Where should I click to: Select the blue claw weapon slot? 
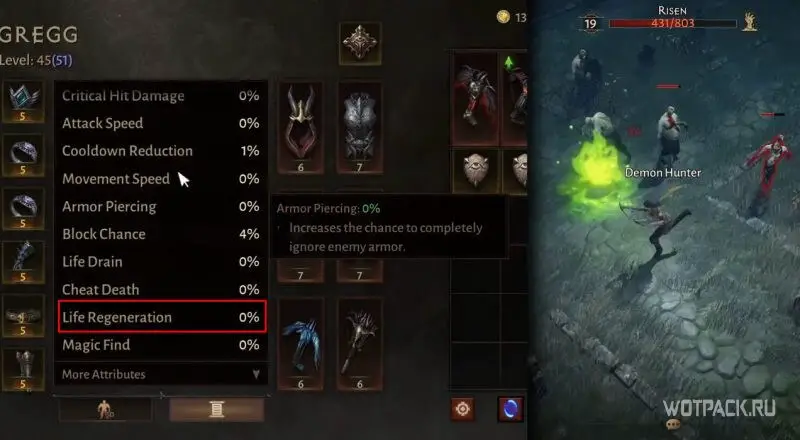[x=301, y=344]
